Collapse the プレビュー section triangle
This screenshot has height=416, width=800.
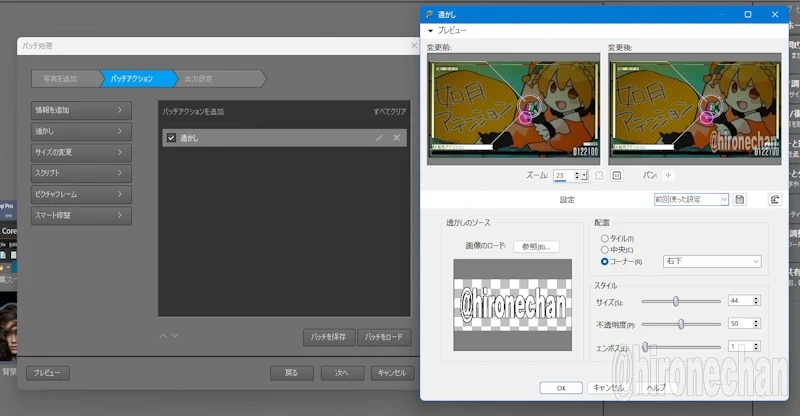click(x=431, y=31)
